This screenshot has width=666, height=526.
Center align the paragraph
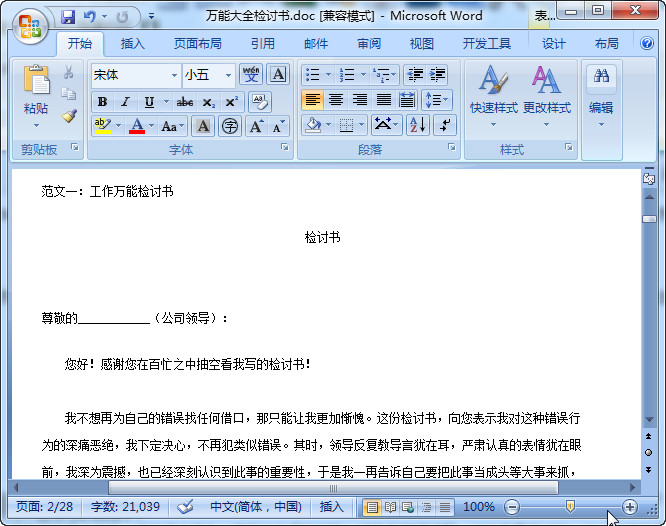[336, 100]
